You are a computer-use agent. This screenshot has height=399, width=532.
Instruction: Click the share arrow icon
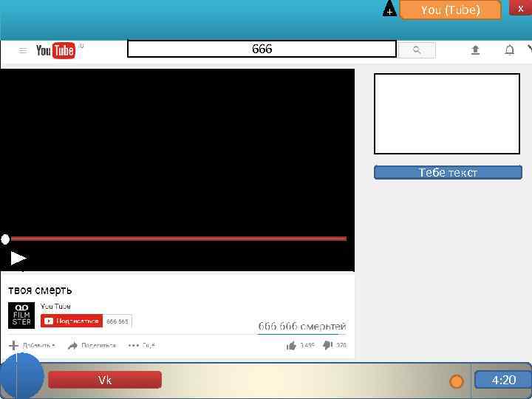point(72,346)
